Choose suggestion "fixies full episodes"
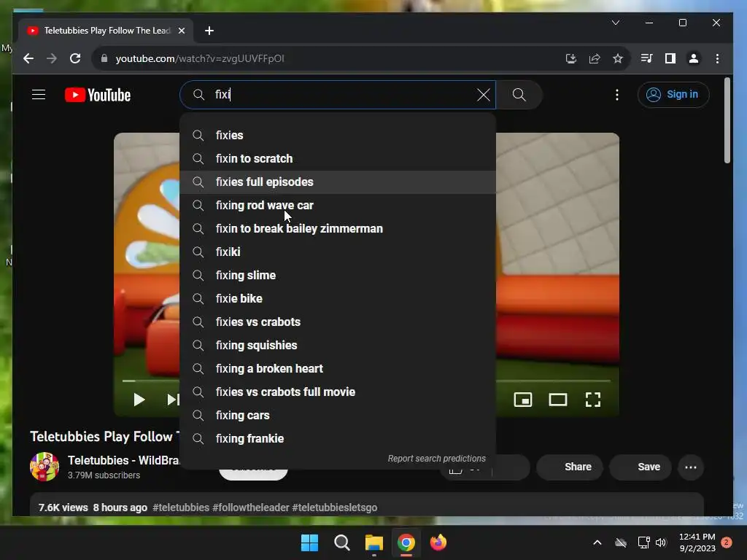Image resolution: width=747 pixels, height=560 pixels. 338,182
